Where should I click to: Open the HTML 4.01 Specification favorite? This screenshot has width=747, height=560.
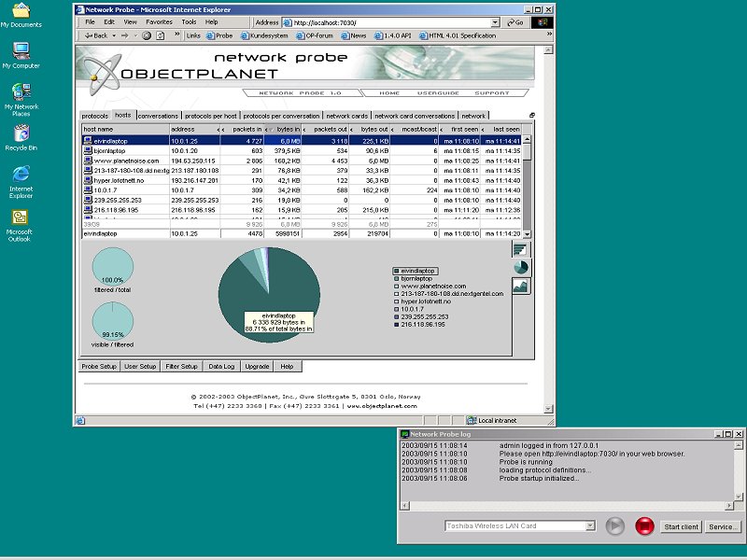[x=458, y=35]
